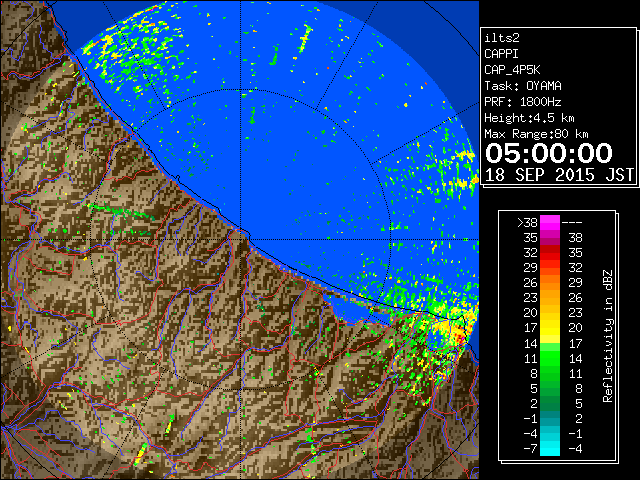
Task: Click the '>38' legend value
Action: (x=527, y=222)
